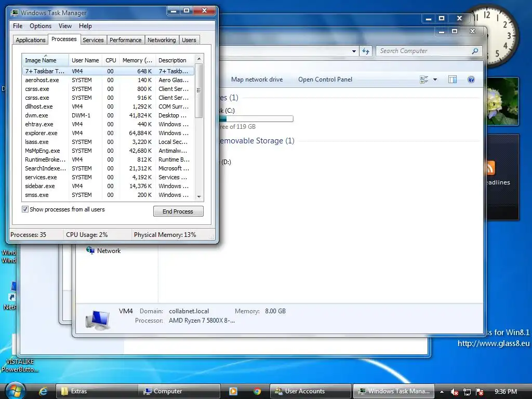The height and width of the screenshot is (399, 532).
Task: Select the explorer.exe process row
Action: coord(108,133)
